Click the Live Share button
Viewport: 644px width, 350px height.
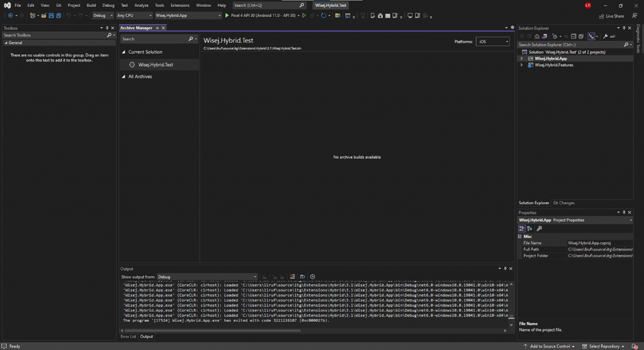tap(611, 16)
